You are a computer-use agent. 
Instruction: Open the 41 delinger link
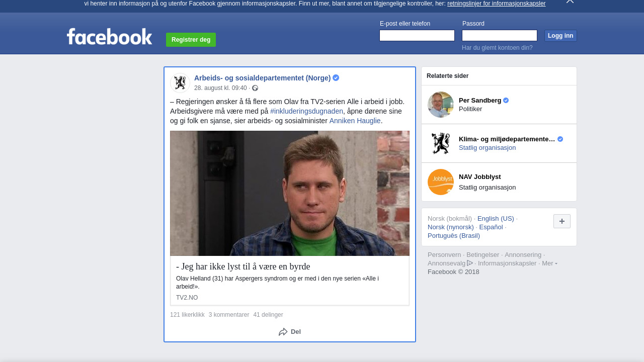tap(268, 315)
